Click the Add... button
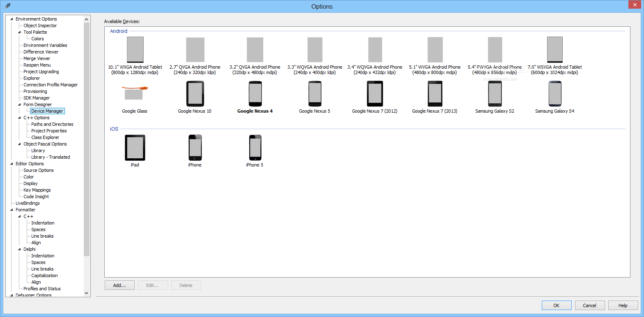Image resolution: width=644 pixels, height=317 pixels. click(x=120, y=285)
